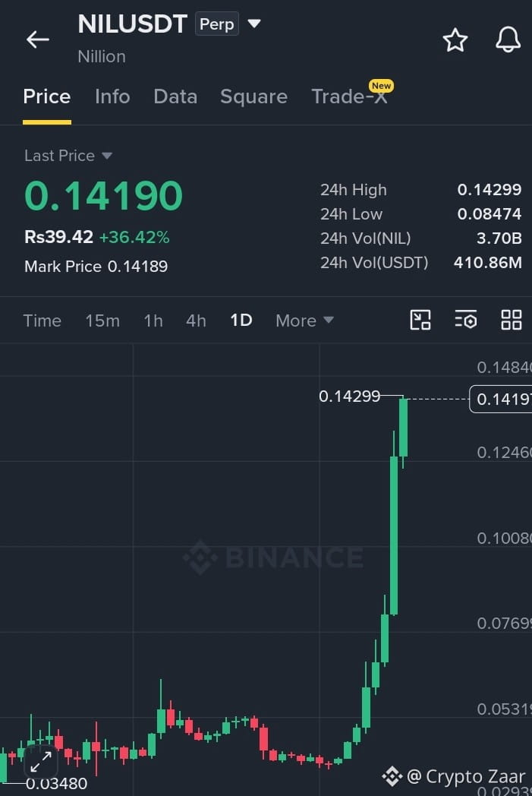Open price alerts via bell icon
The height and width of the screenshot is (796, 532).
(508, 39)
